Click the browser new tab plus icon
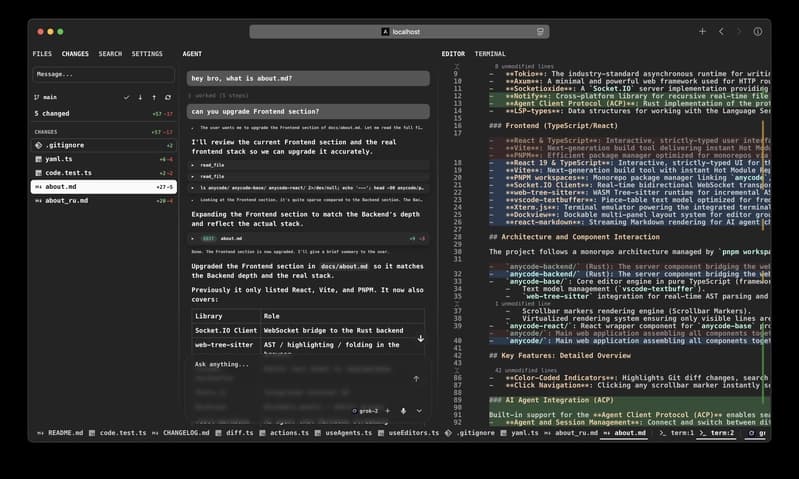The image size is (799, 479). pos(702,32)
